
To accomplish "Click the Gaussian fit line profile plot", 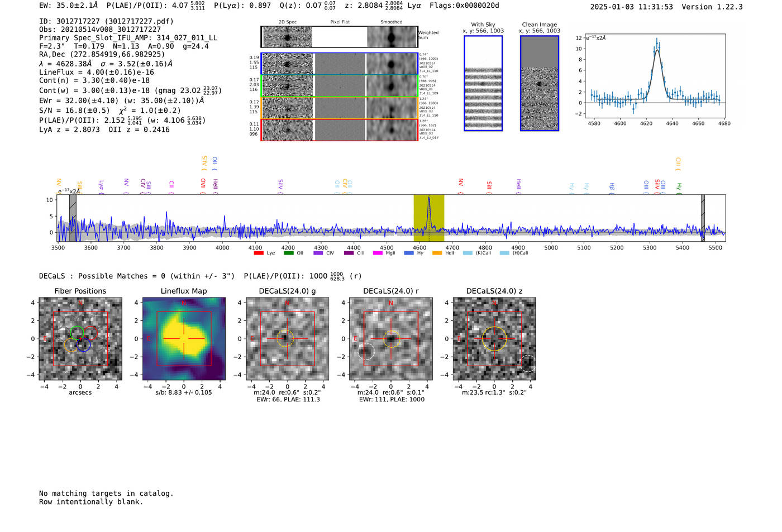I will 655,76.
